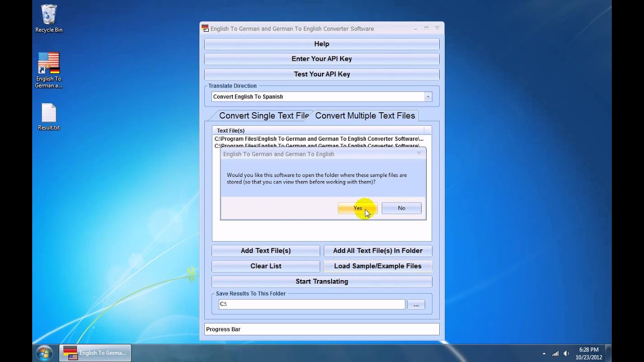Click Clear List button

pos(266,266)
